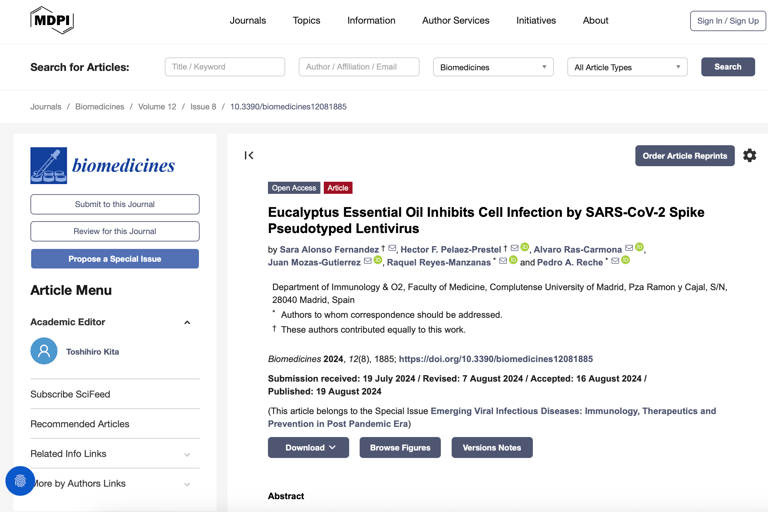The height and width of the screenshot is (512, 768).
Task: Open the Journals menu
Action: 247,20
